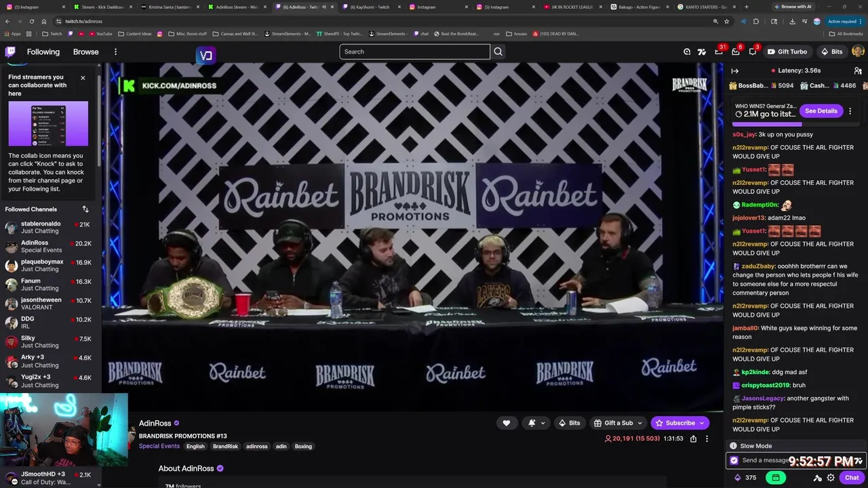This screenshot has height=488, width=868.
Task: Click the Special Events category link
Action: tap(159, 446)
